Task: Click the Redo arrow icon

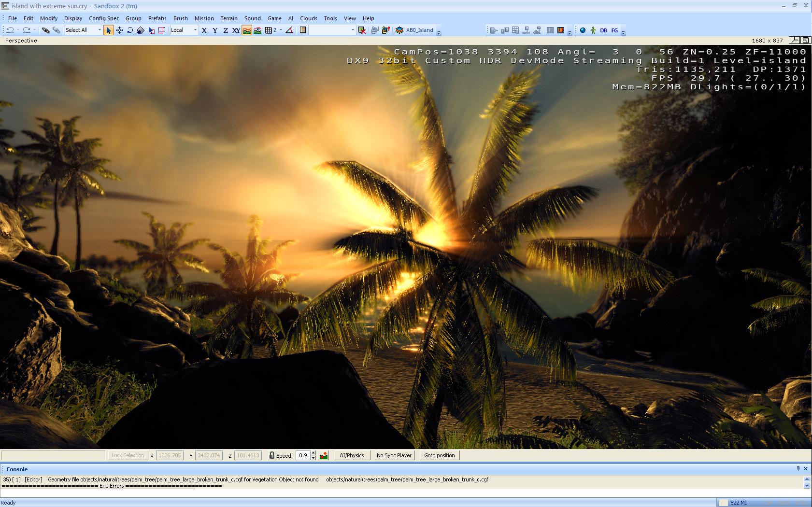Action: pyautogui.click(x=27, y=30)
